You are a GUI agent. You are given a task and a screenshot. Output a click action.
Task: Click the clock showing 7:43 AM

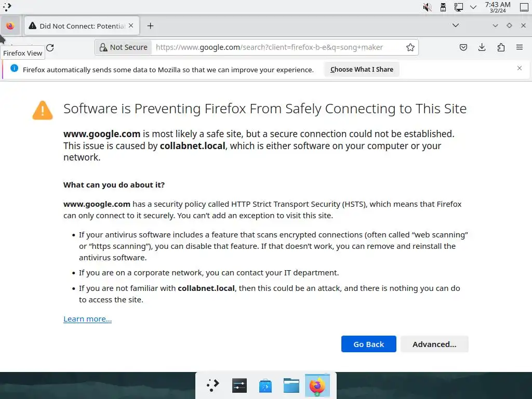click(497, 7)
